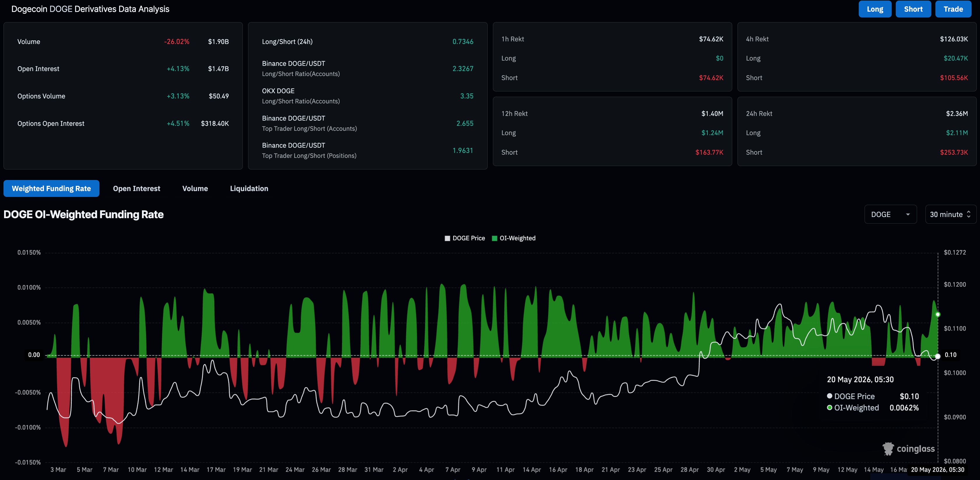The width and height of the screenshot is (980, 480).
Task: Click the 0.10 price label on right axis
Action: click(x=950, y=355)
